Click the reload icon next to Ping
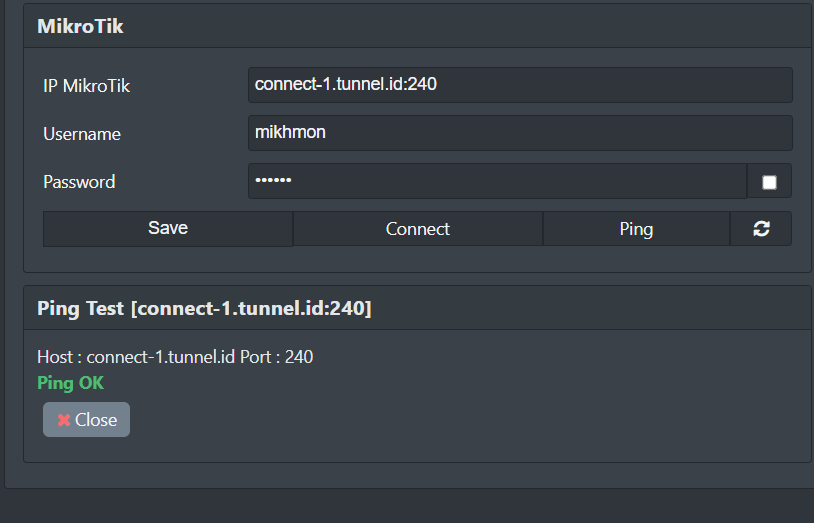The image size is (814, 523). coord(761,229)
